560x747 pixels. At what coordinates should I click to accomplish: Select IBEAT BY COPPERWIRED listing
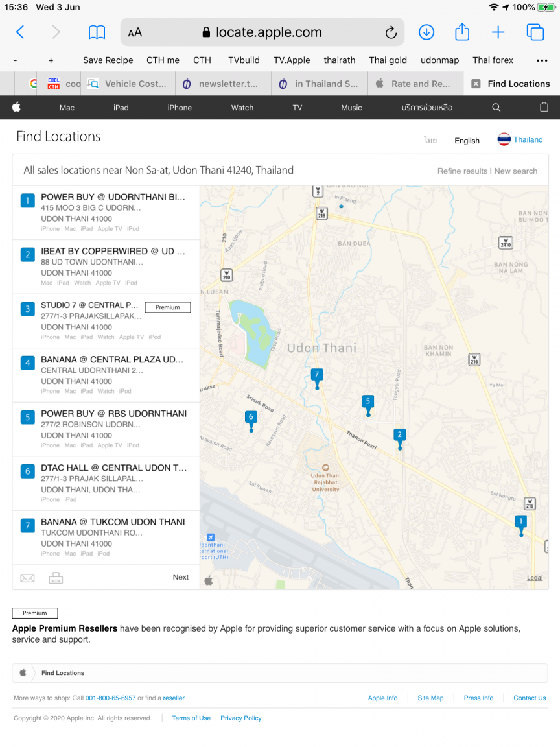(106, 267)
